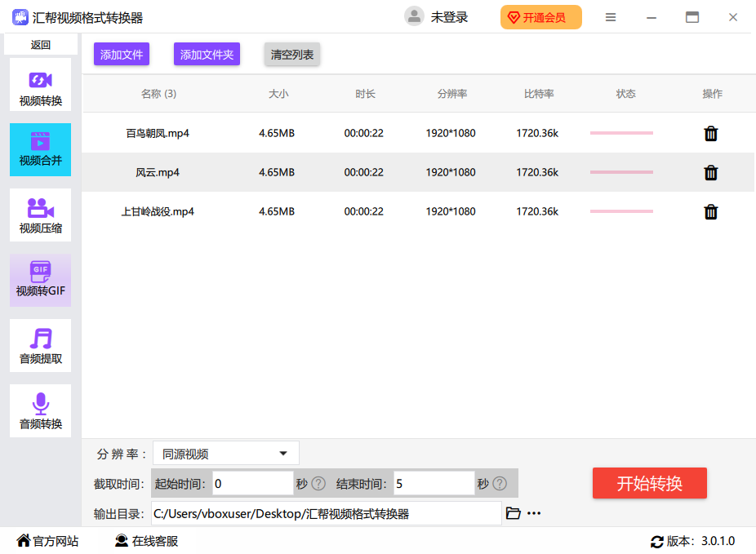Open the output directory folder icon
Screen dimensions: 756x554
tap(513, 513)
